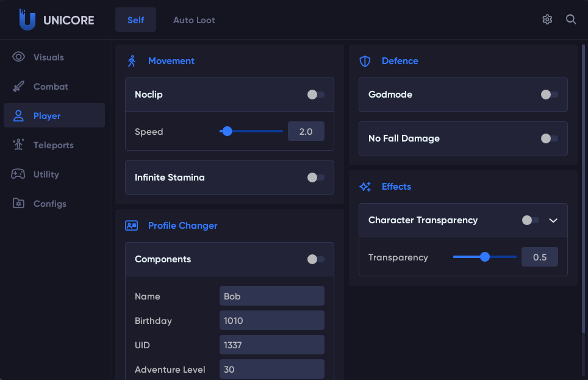This screenshot has width=588, height=380.
Task: Open settings via the gear icon
Action: pos(547,20)
